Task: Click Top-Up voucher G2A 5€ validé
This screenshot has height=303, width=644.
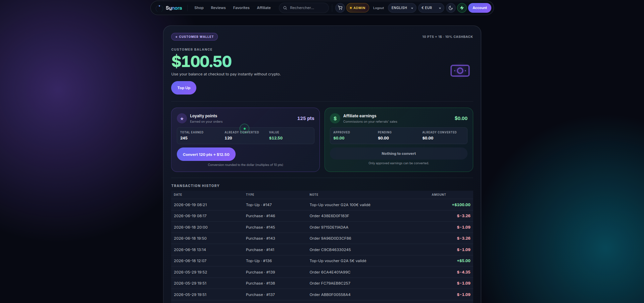Action: 338,261
